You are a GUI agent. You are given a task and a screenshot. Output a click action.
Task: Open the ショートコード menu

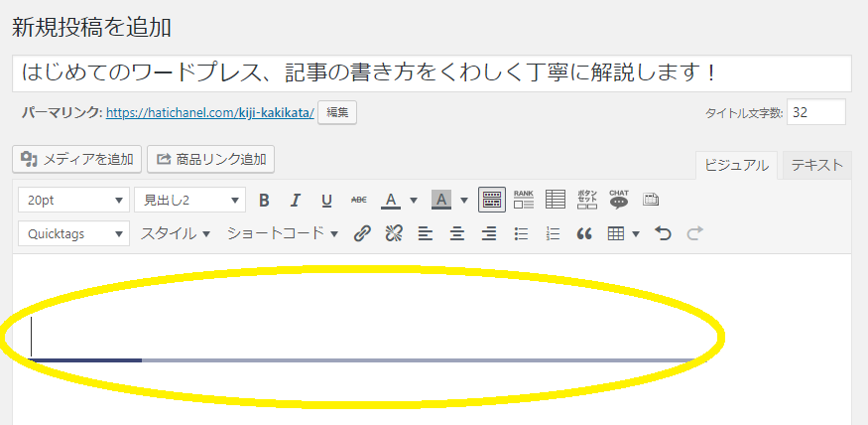283,233
